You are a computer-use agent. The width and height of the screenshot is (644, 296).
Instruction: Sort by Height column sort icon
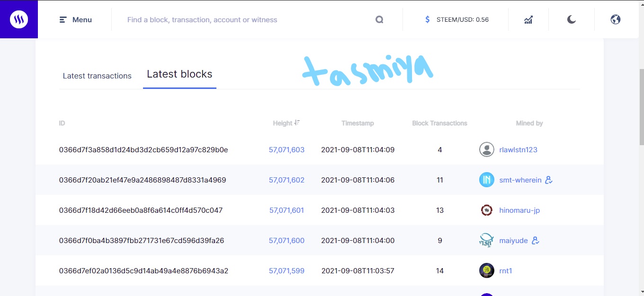(x=297, y=122)
